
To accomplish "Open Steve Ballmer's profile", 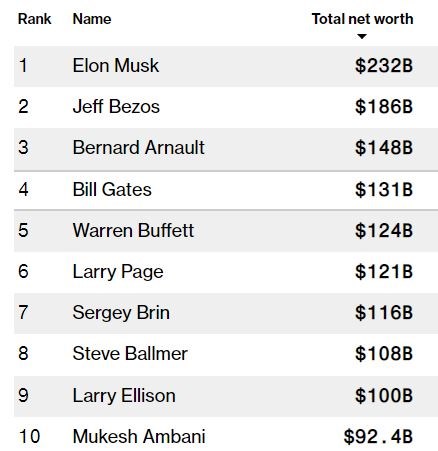I will pos(130,354).
